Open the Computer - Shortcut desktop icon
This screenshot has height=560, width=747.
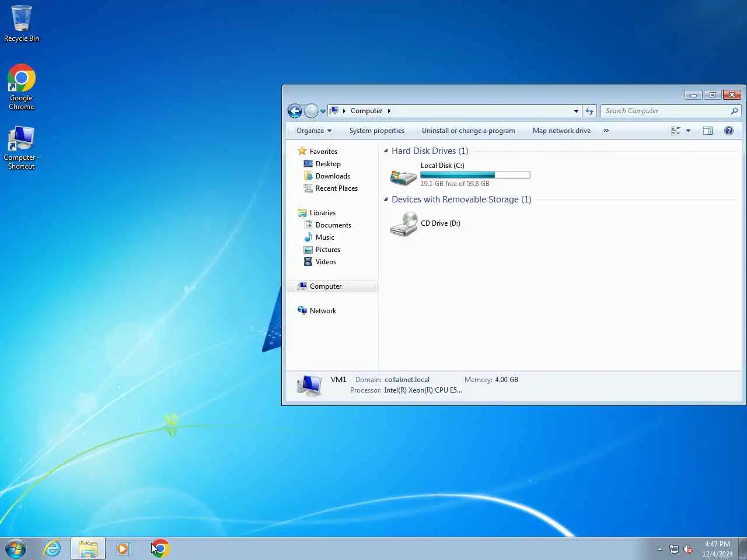click(x=22, y=148)
